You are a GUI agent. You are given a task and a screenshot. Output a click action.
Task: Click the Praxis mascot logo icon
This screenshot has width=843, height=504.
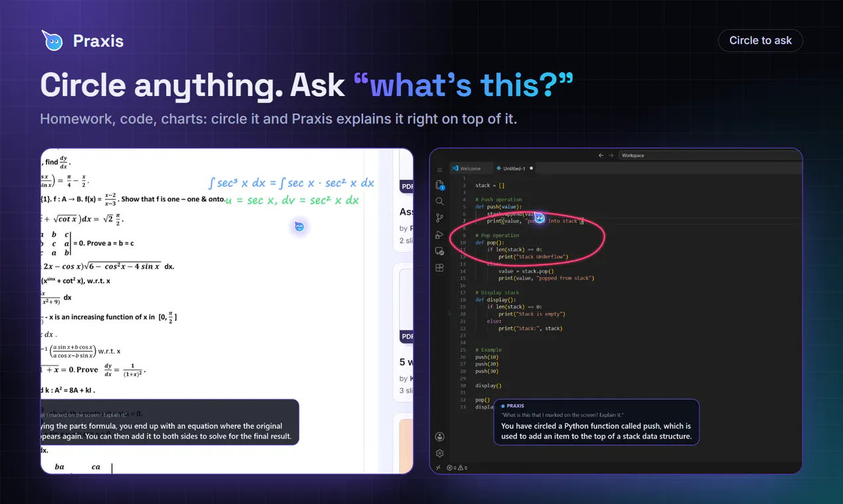tap(52, 40)
